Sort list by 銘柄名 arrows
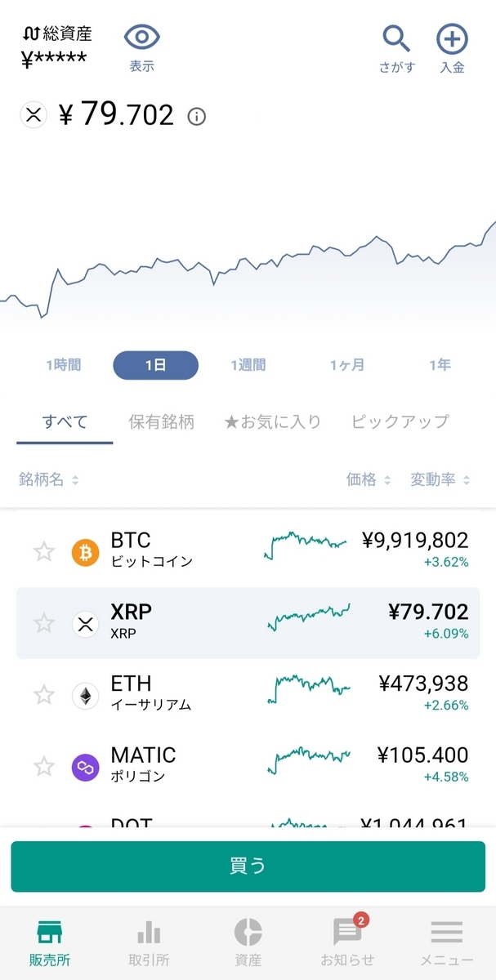Image resolution: width=496 pixels, height=980 pixels. (75, 480)
